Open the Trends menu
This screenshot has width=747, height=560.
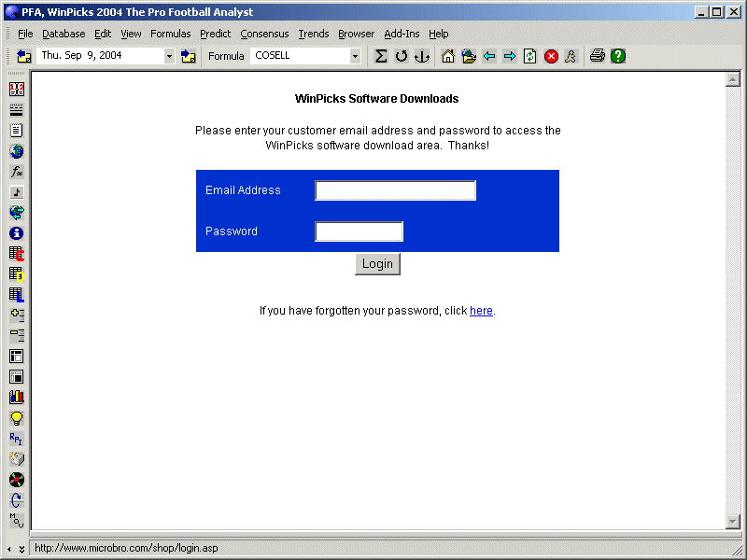tap(314, 34)
